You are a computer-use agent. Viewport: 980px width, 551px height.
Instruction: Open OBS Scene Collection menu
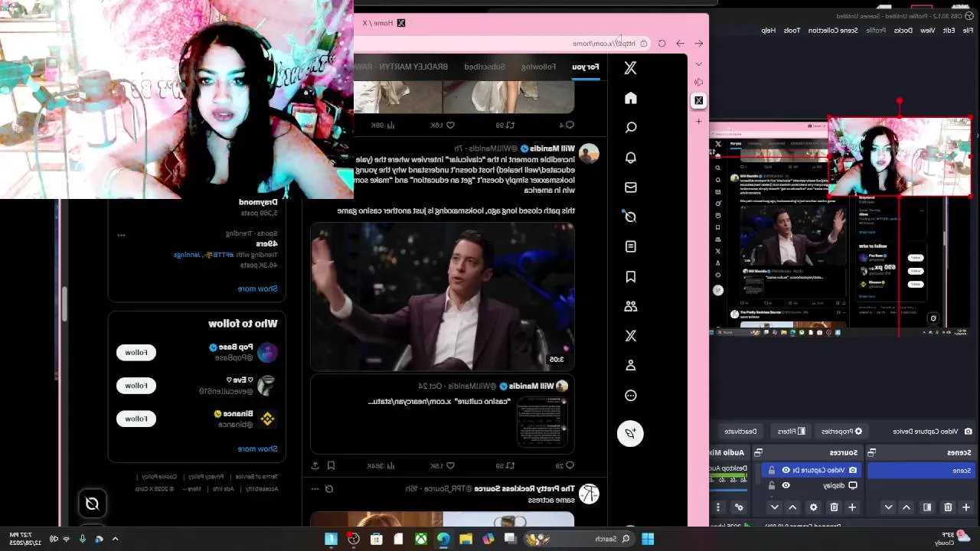833,30
